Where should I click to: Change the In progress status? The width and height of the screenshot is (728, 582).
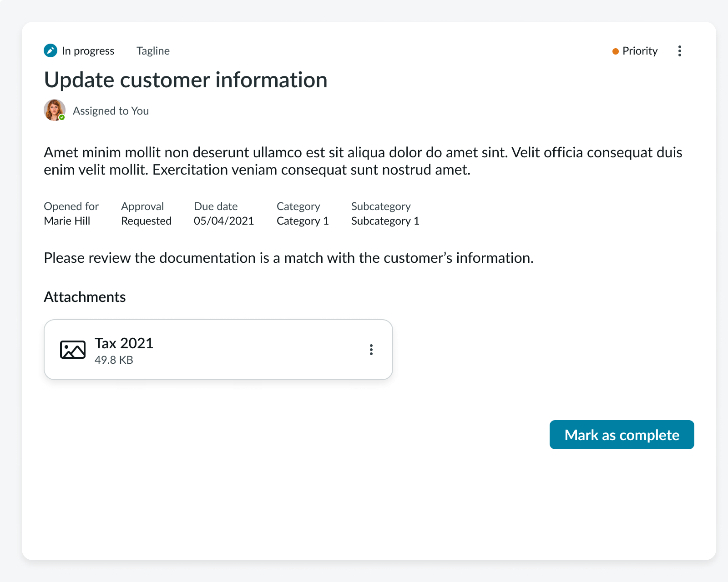(88, 51)
